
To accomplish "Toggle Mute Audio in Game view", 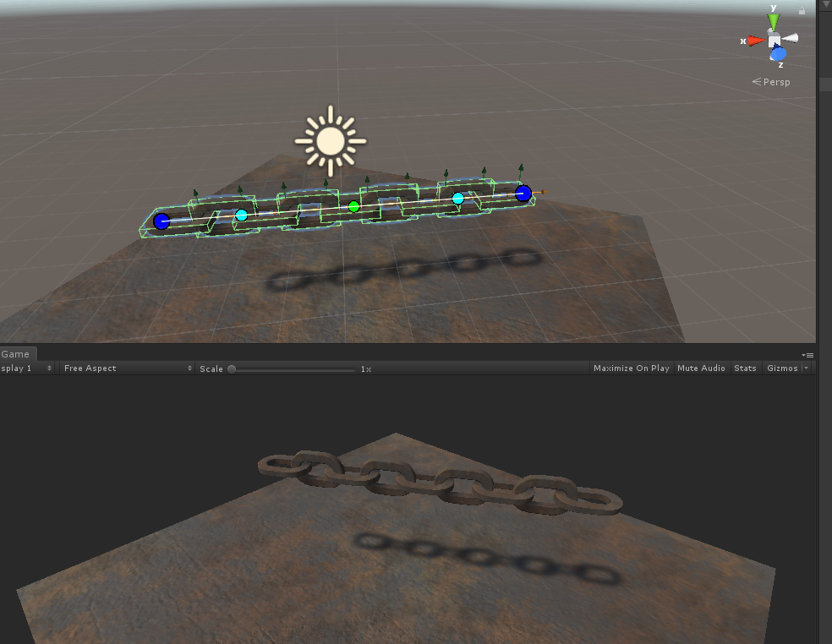I will [701, 368].
